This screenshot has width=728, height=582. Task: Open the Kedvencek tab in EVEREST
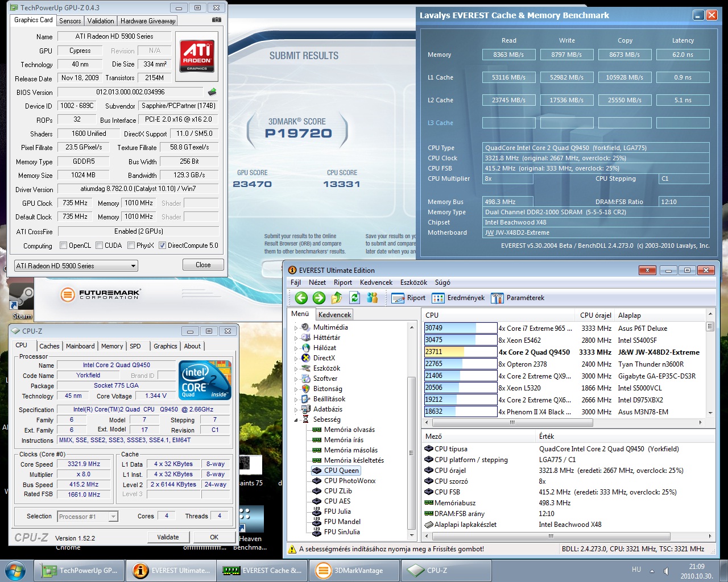334,314
